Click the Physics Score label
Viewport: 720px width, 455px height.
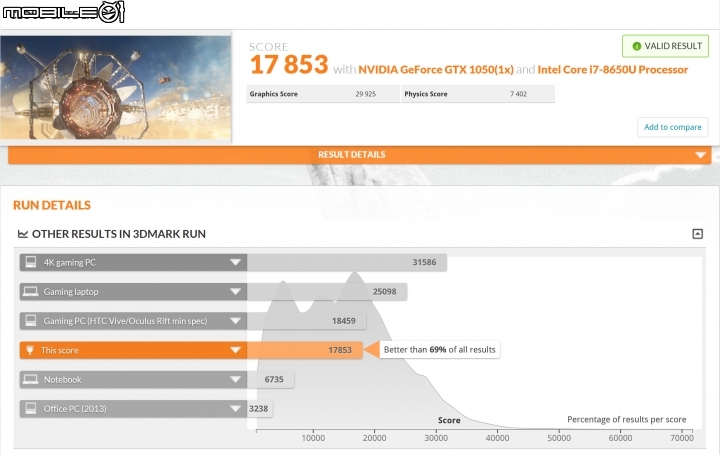[426, 94]
